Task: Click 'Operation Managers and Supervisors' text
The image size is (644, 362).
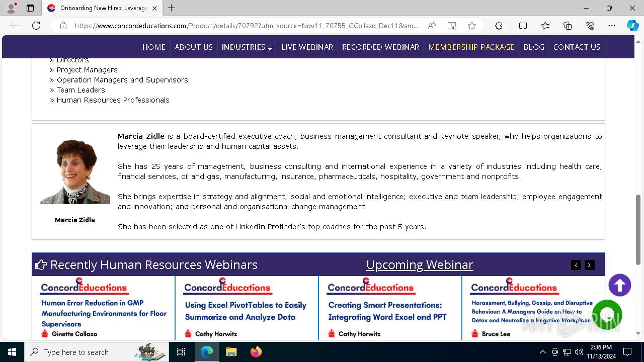Action: [x=122, y=80]
